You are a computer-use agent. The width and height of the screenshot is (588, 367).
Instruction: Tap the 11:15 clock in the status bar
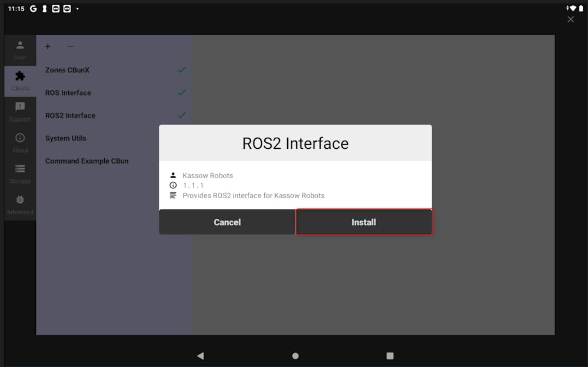point(16,9)
